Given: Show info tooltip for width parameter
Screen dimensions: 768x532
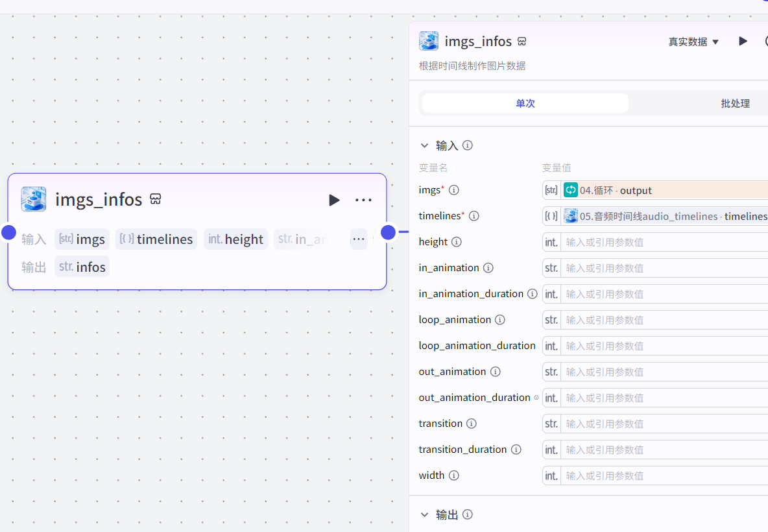Looking at the screenshot, I should click(x=454, y=476).
